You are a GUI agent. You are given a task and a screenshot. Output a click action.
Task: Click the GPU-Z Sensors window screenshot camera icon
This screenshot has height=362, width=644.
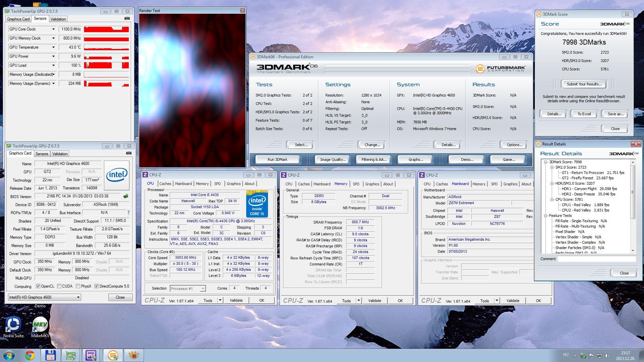[x=127, y=18]
